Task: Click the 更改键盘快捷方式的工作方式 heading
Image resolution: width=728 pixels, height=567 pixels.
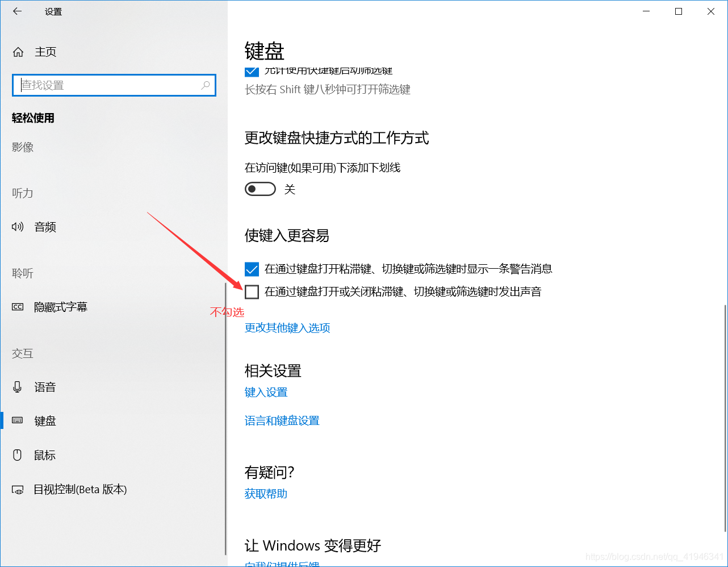Action: [337, 138]
